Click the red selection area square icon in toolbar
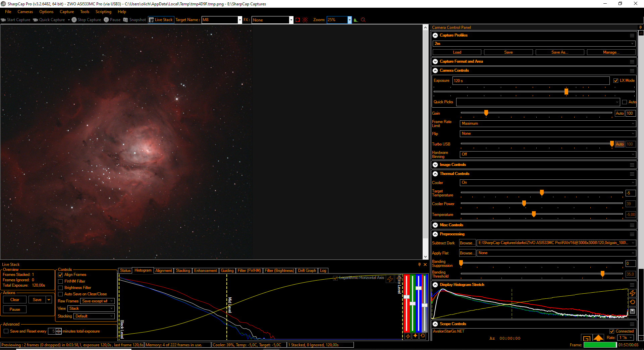Image resolution: width=644 pixels, height=350 pixels. point(298,20)
